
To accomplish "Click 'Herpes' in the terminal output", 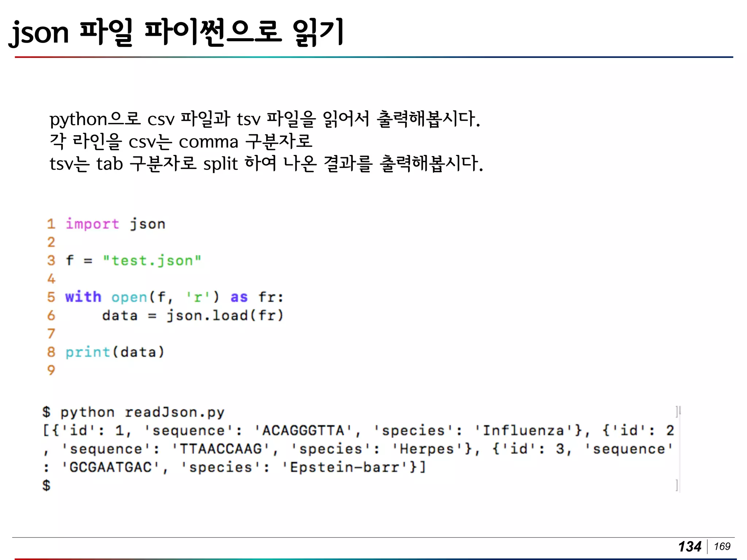I will click(427, 449).
